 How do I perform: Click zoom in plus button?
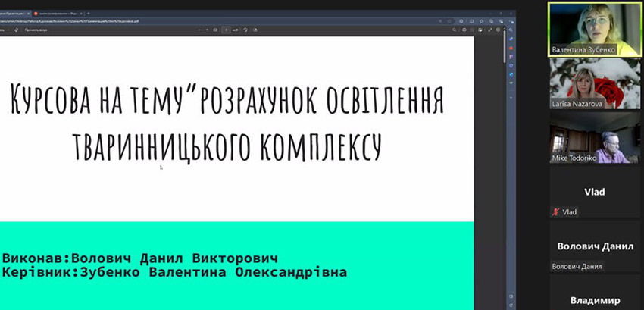click(207, 30)
